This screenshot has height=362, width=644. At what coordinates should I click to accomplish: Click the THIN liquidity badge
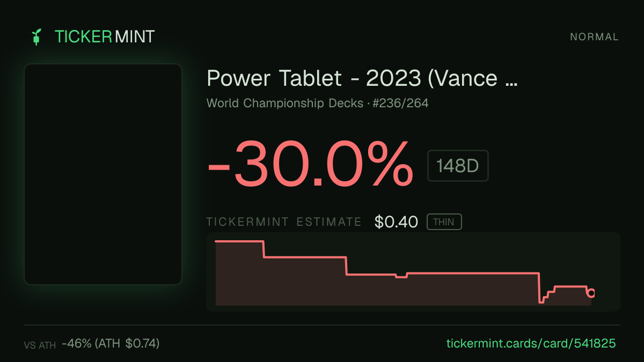click(x=444, y=222)
